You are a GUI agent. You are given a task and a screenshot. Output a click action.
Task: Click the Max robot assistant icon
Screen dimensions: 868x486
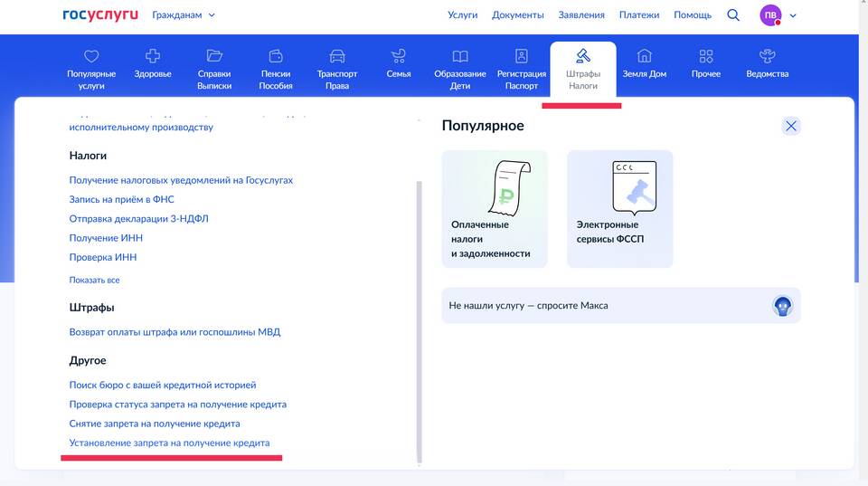pyautogui.click(x=782, y=306)
